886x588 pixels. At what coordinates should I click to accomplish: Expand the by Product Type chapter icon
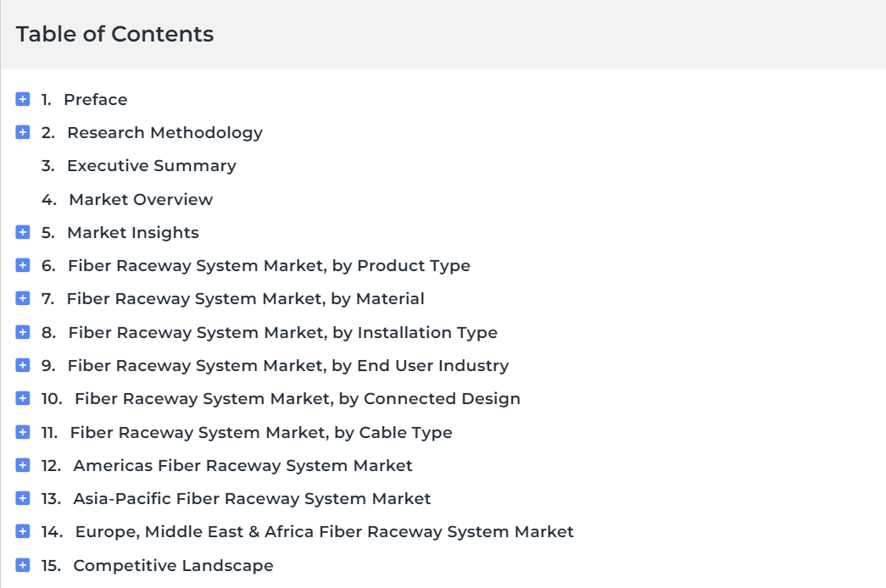click(x=23, y=265)
